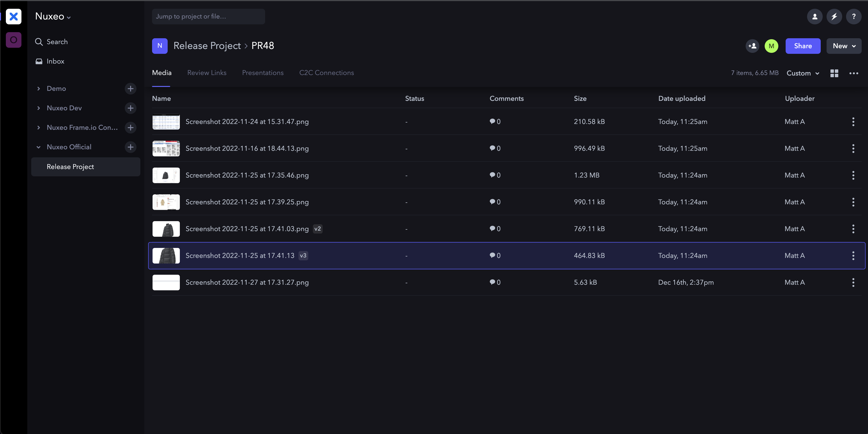Image resolution: width=868 pixels, height=434 pixels.
Task: Add new project to Nuxeo Official
Action: (x=130, y=147)
